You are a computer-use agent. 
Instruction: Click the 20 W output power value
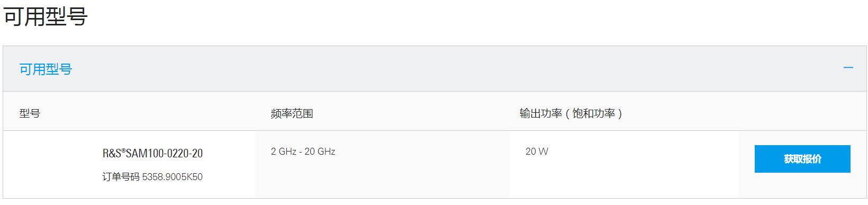tap(537, 151)
